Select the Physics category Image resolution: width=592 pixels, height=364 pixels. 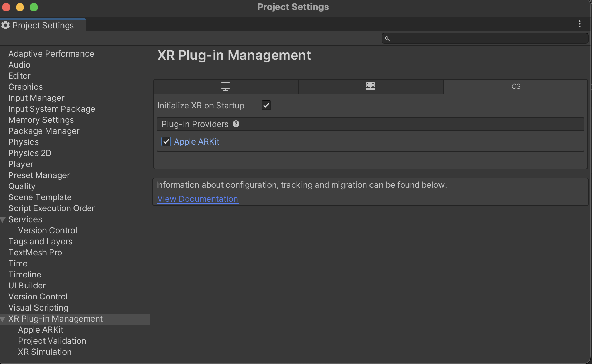coord(23,142)
